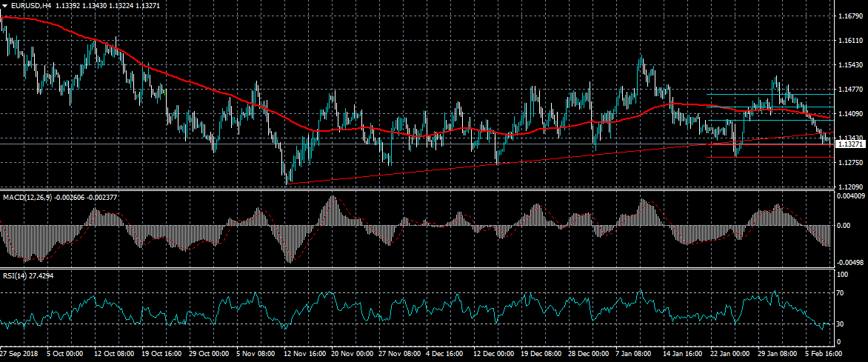Click the RSI 70 level label
Viewport: 868px width, 362px height.
coord(842,294)
